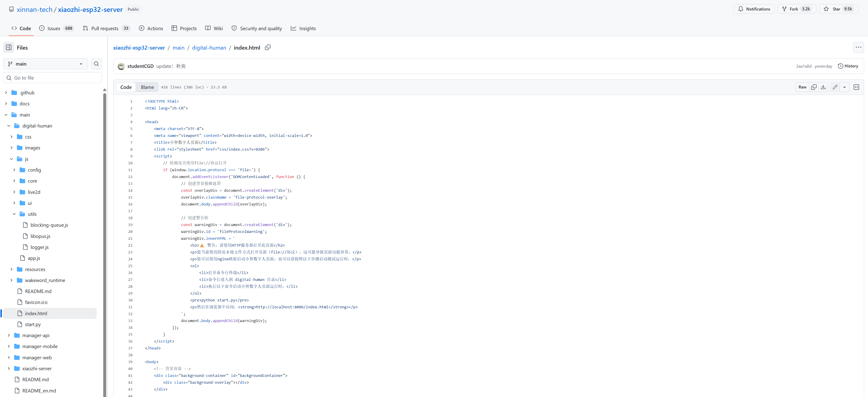Collapse the file tree side panel icon

click(x=9, y=48)
